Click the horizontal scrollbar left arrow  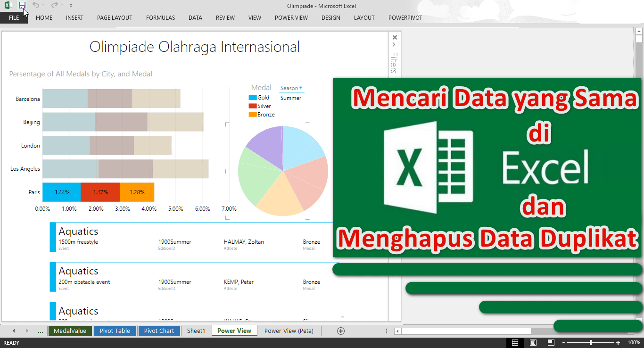[x=397, y=331]
